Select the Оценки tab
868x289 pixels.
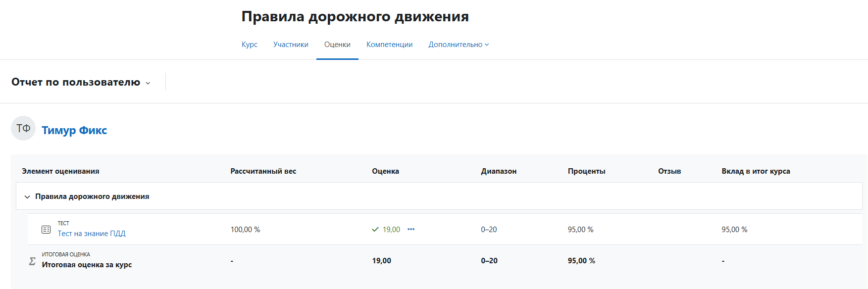[337, 45]
